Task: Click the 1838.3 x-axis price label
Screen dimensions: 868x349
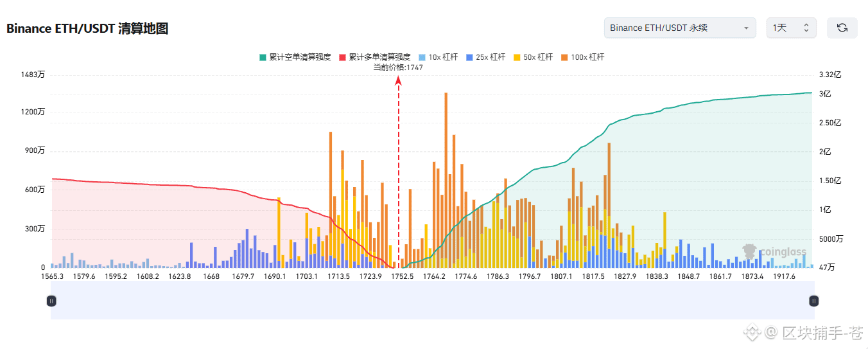Action: [657, 276]
